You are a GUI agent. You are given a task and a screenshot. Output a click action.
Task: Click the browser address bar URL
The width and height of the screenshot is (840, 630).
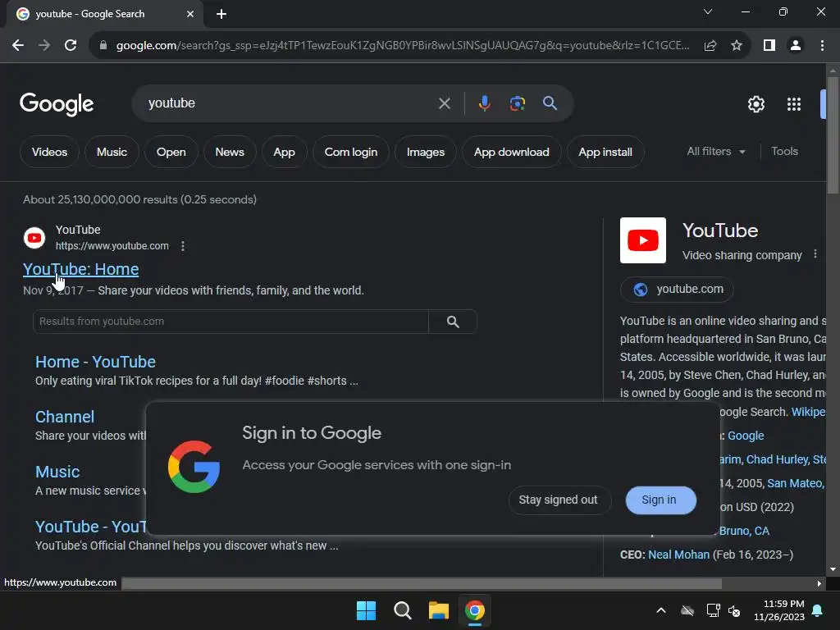pos(403,46)
